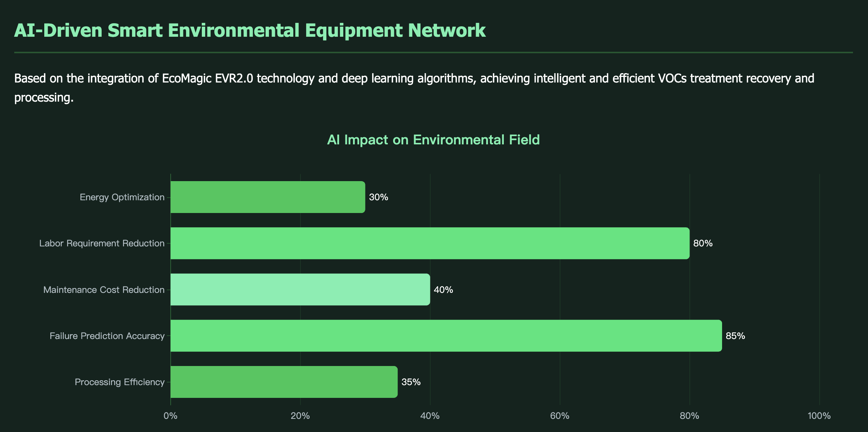Viewport: 868px width, 432px height.
Task: Click the 'Energy Optimization' axis label
Action: click(x=122, y=197)
